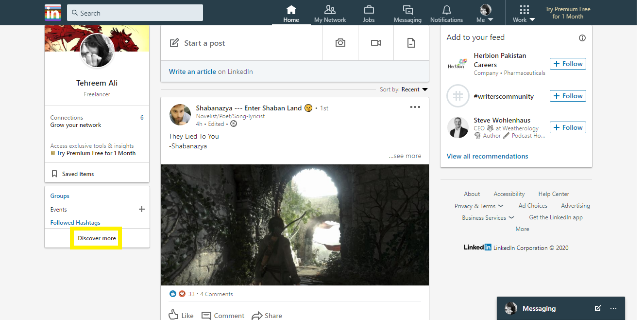Open Shabanazya's profile name link

249,108
